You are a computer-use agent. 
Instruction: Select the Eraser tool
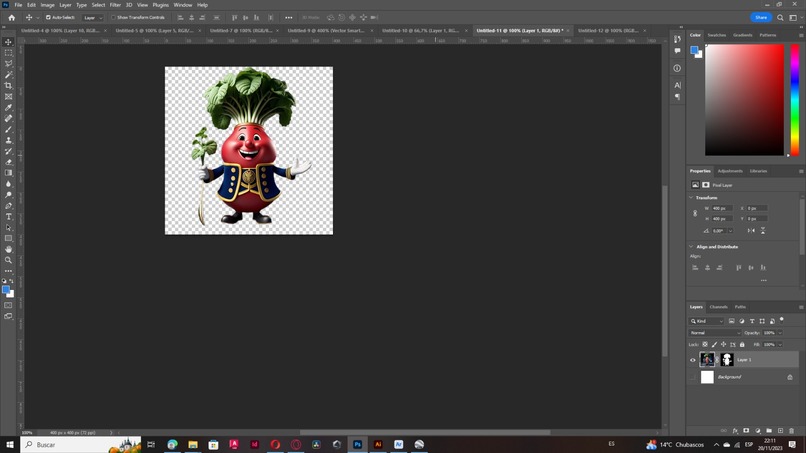click(x=8, y=162)
